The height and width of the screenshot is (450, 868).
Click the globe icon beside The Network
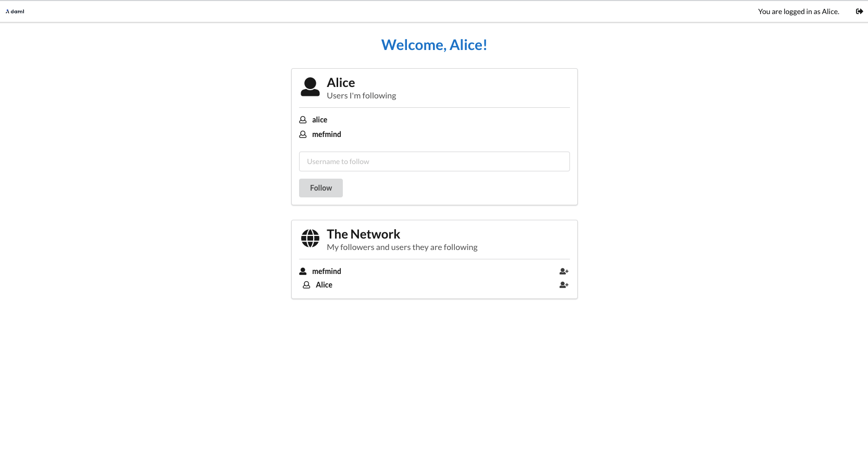click(310, 239)
